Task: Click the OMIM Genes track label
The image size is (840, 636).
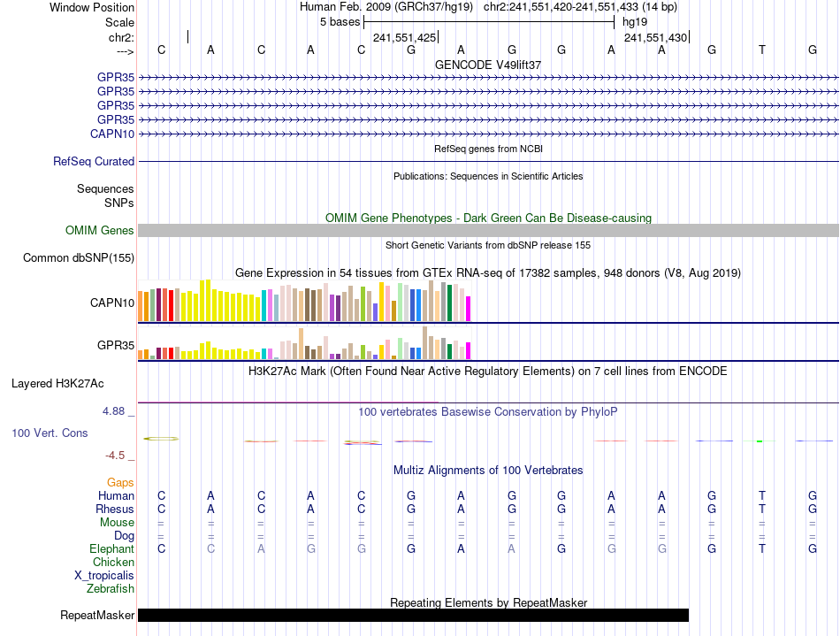Action: (x=100, y=230)
